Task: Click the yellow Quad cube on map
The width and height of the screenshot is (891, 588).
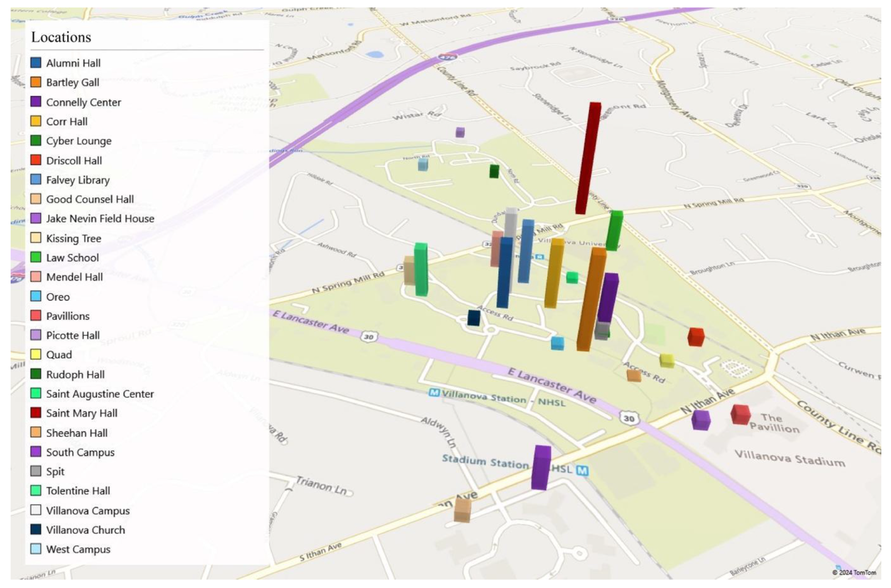Action: pyautogui.click(x=666, y=360)
